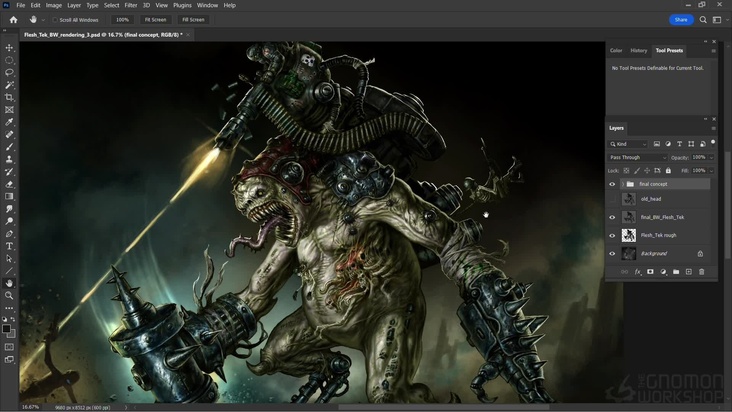The image size is (732, 412).
Task: Switch to the Color tab
Action: pyautogui.click(x=616, y=50)
